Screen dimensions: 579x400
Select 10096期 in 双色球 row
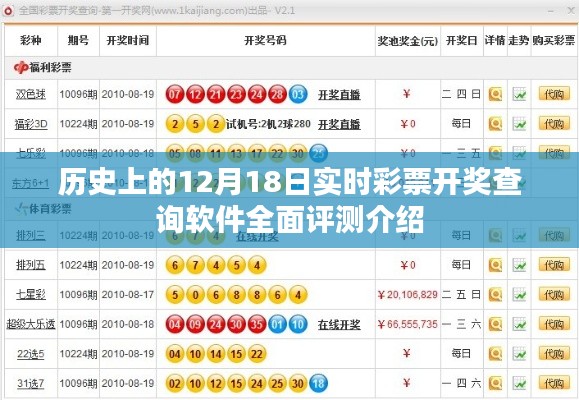pos(78,94)
